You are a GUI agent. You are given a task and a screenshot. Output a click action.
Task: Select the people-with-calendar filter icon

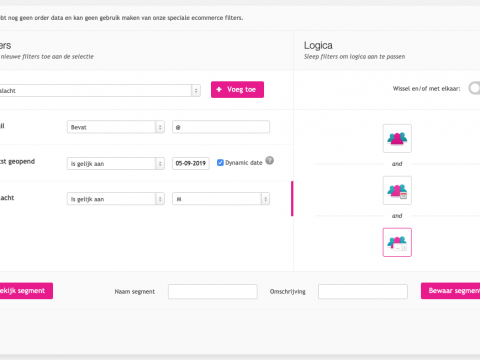point(397,190)
